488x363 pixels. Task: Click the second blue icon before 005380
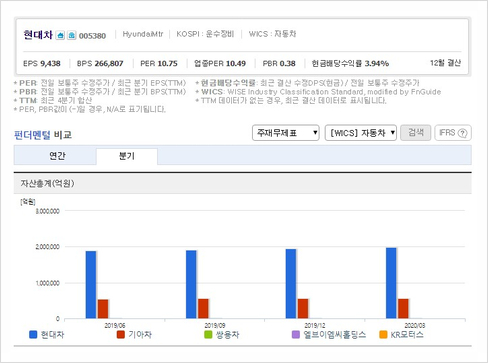[x=72, y=35]
